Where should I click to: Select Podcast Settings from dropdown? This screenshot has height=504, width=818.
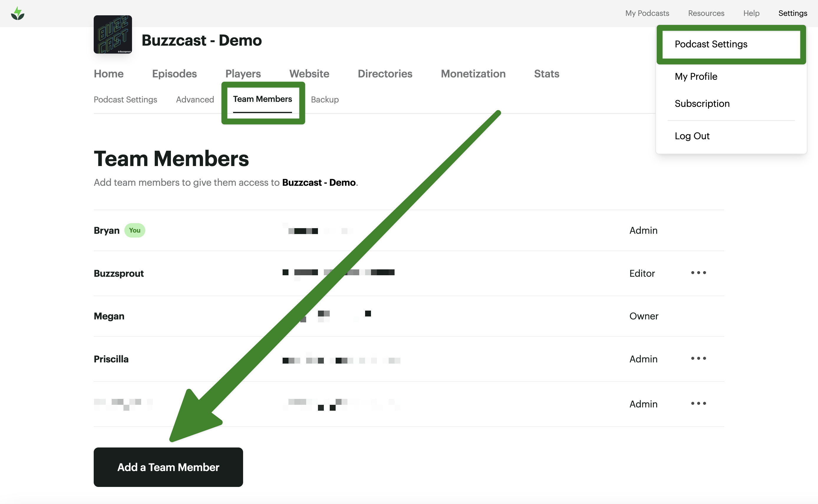[711, 44]
